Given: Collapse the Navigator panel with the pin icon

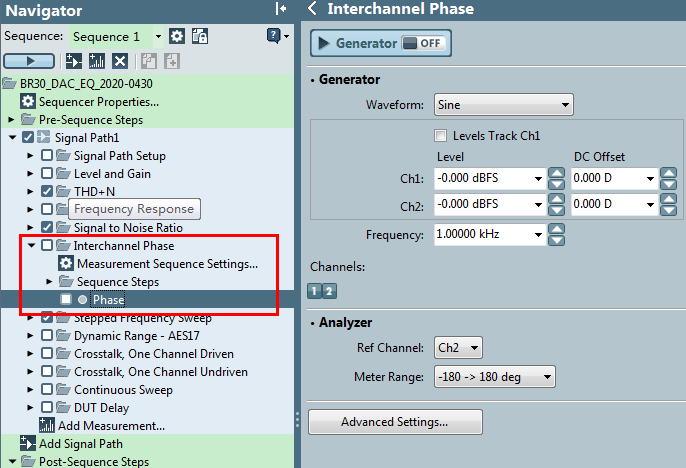Looking at the screenshot, I should 281,9.
